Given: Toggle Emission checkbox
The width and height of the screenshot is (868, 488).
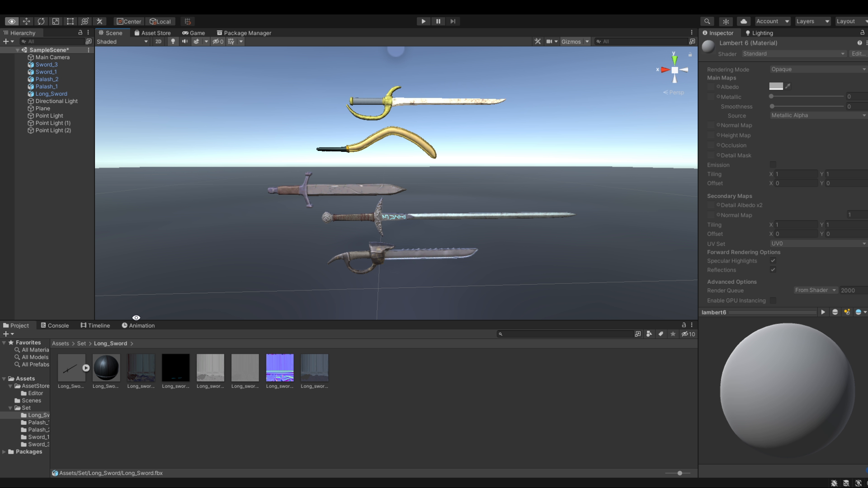Looking at the screenshot, I should [x=773, y=164].
